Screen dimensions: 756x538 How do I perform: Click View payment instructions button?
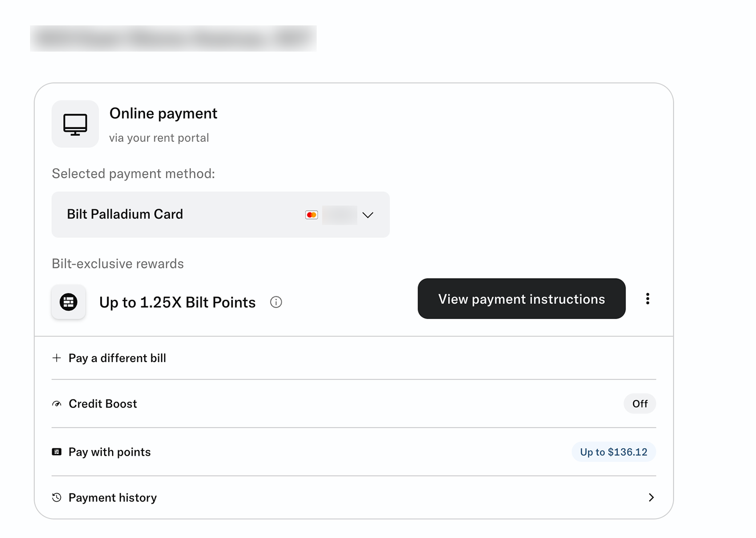coord(521,299)
